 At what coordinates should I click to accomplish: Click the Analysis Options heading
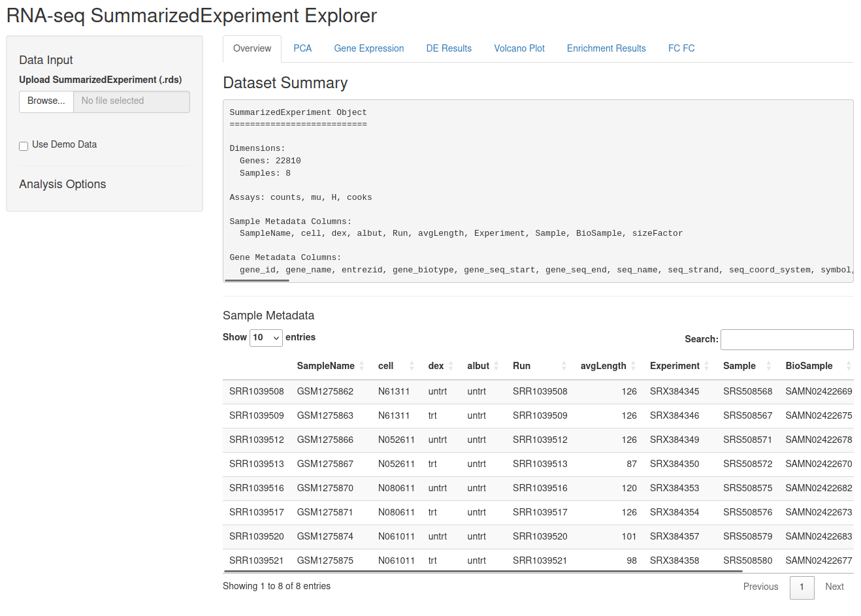[63, 184]
